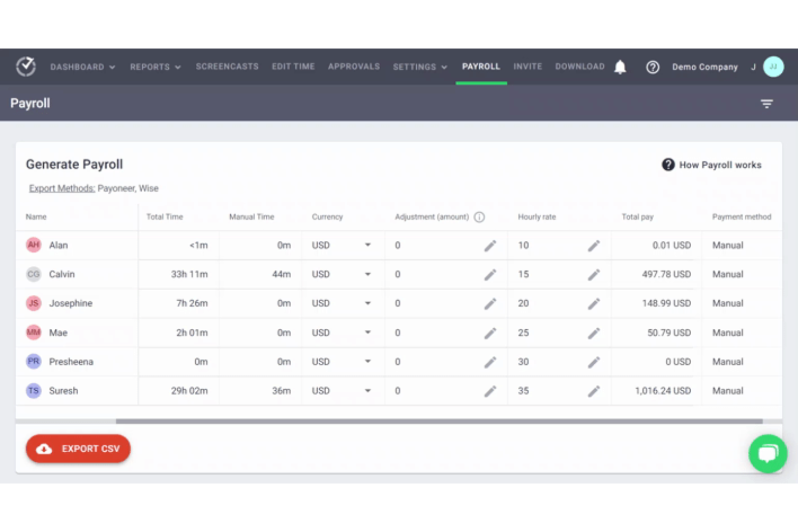Open the notification bell icon
Screen dimensions: 798x532
(x=620, y=66)
